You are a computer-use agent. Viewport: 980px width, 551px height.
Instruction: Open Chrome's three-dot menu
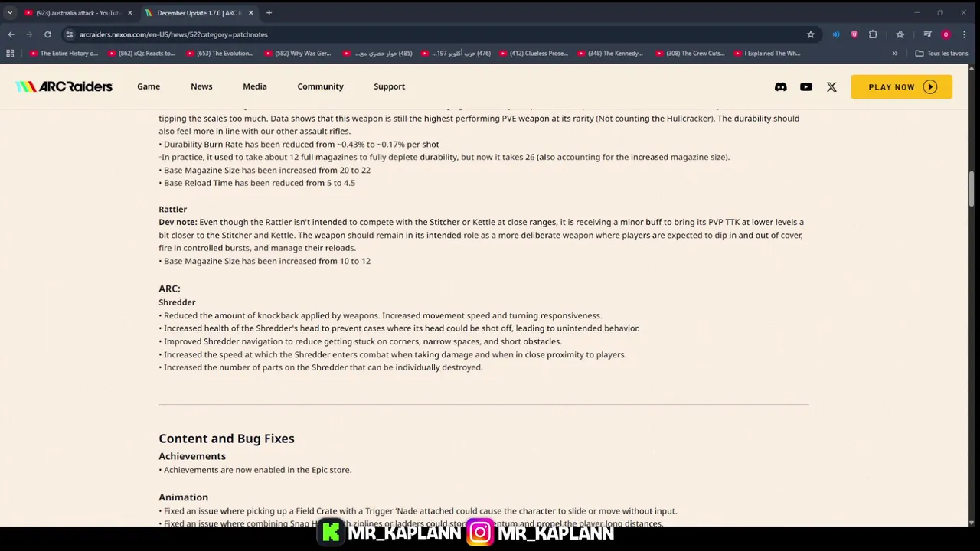[x=965, y=34]
